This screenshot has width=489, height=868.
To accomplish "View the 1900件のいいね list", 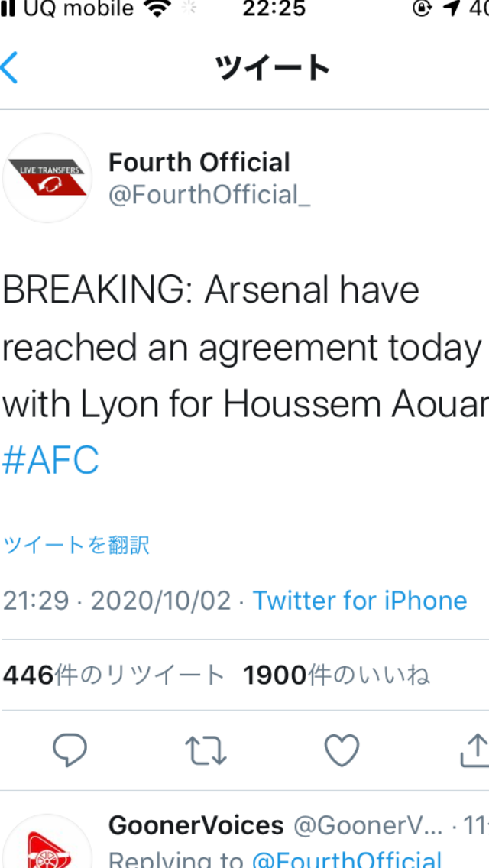I will tap(336, 675).
